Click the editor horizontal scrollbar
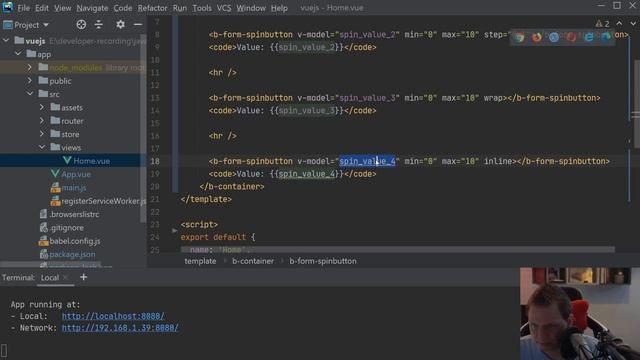 click(x=398, y=249)
